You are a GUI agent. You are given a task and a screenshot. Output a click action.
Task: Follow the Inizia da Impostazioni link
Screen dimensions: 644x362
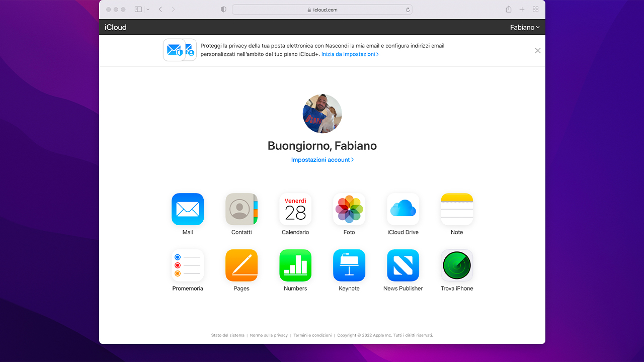[350, 54]
